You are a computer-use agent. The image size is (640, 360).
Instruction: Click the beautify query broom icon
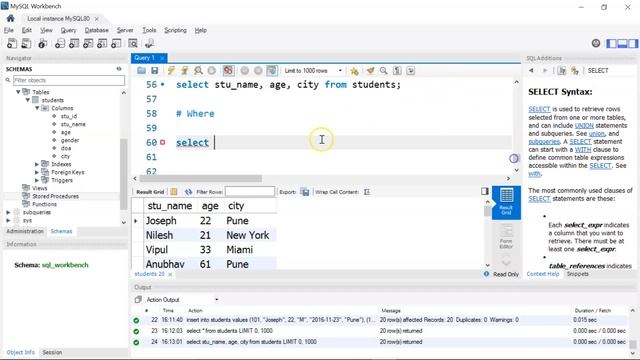370,71
